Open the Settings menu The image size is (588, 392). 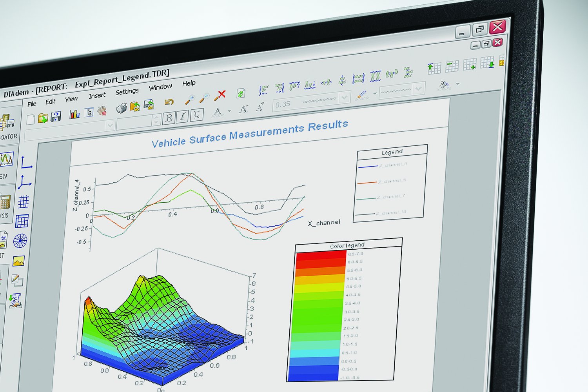coord(127,91)
